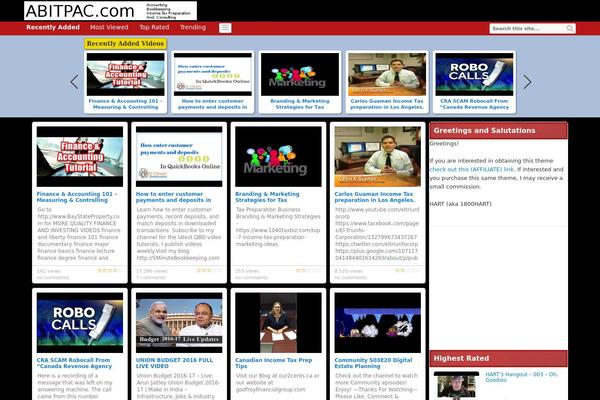The height and width of the screenshot is (400, 600).
Task: Click the Greetings and Salutations widget header
Action: click(x=499, y=131)
